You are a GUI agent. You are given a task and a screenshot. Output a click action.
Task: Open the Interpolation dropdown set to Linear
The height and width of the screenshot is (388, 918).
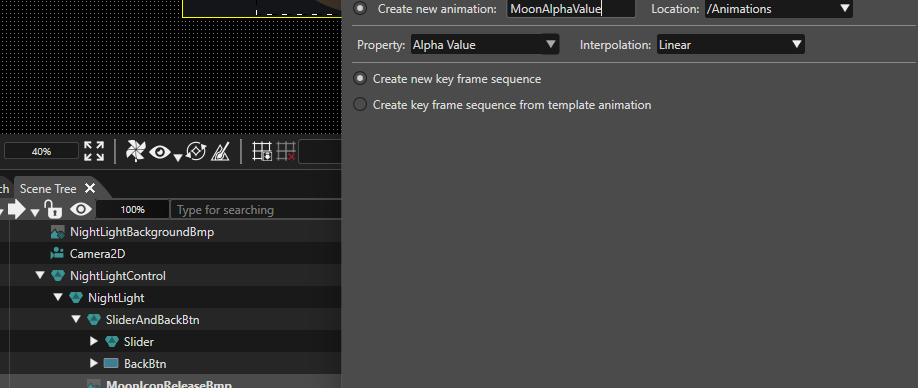(x=731, y=44)
